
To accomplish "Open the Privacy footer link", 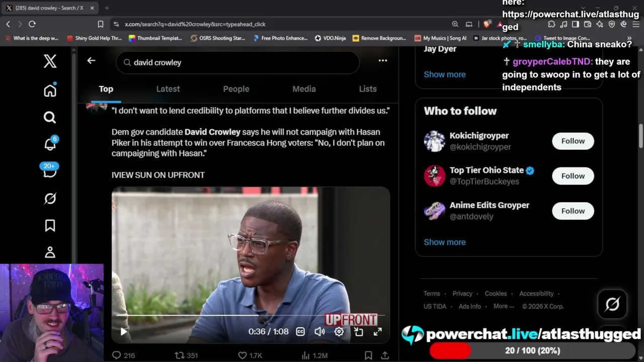I will (x=462, y=294).
